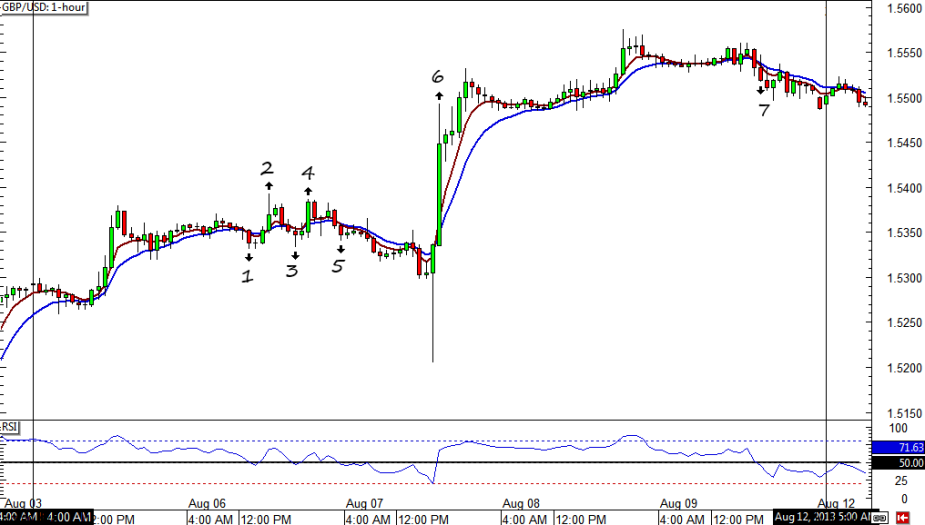Click the 4:00 AM label below Aug 09
The width and height of the screenshot is (925, 525).
coord(682,519)
